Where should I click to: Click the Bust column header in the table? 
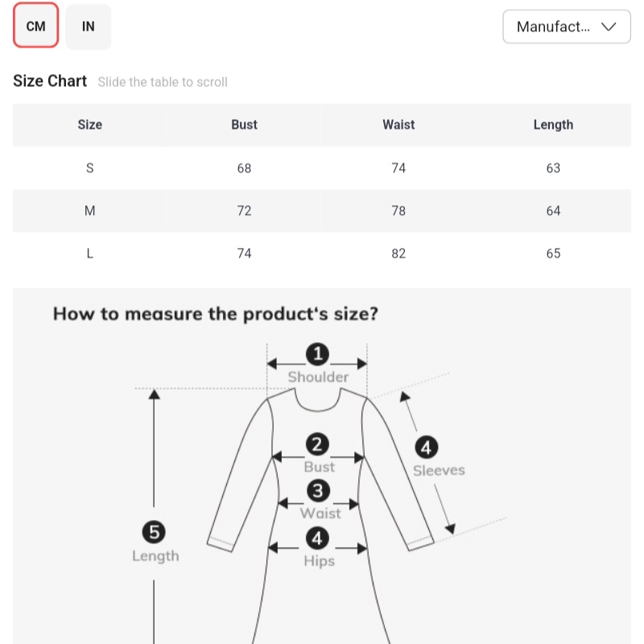[244, 125]
